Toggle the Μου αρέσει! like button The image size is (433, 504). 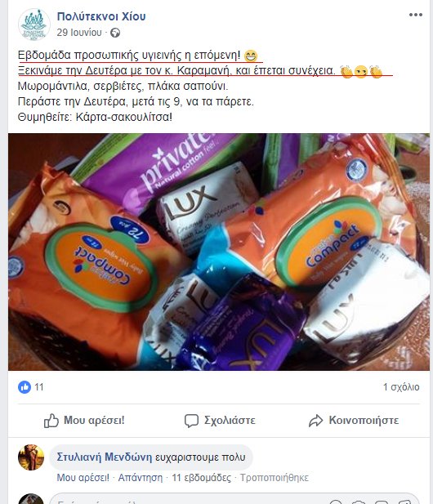tap(84, 421)
